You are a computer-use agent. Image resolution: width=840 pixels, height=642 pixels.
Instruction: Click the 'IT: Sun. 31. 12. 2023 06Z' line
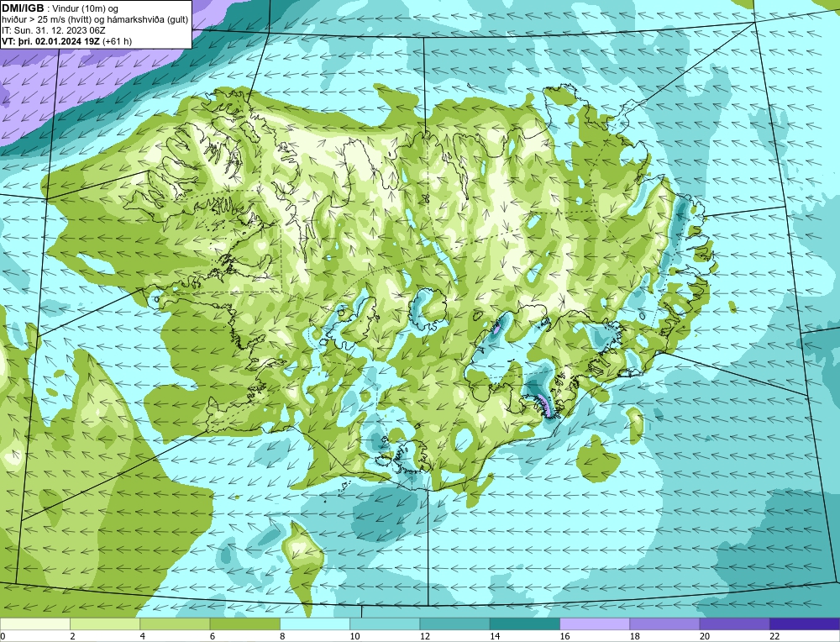point(54,30)
